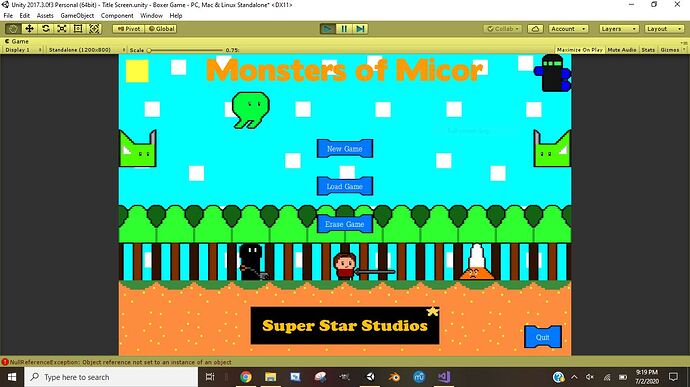Select the combined Transform tool
The width and height of the screenshot is (690, 387).
(x=94, y=29)
